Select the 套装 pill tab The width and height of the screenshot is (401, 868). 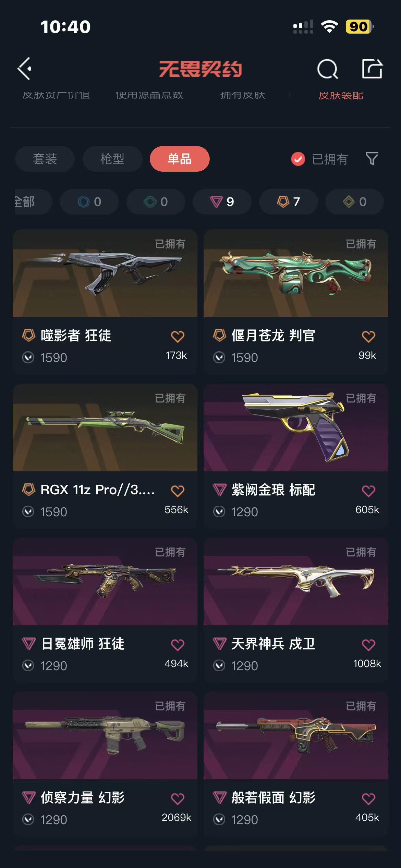[45, 159]
